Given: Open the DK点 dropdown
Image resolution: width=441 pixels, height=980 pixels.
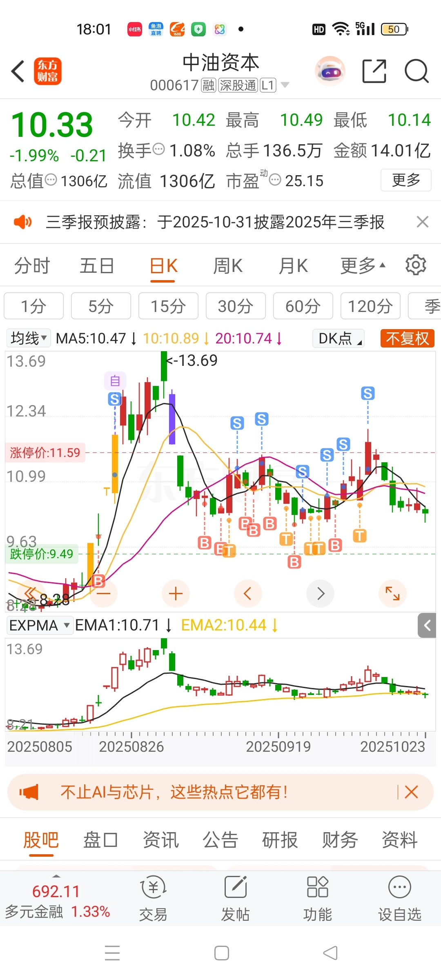Looking at the screenshot, I should coord(339,338).
